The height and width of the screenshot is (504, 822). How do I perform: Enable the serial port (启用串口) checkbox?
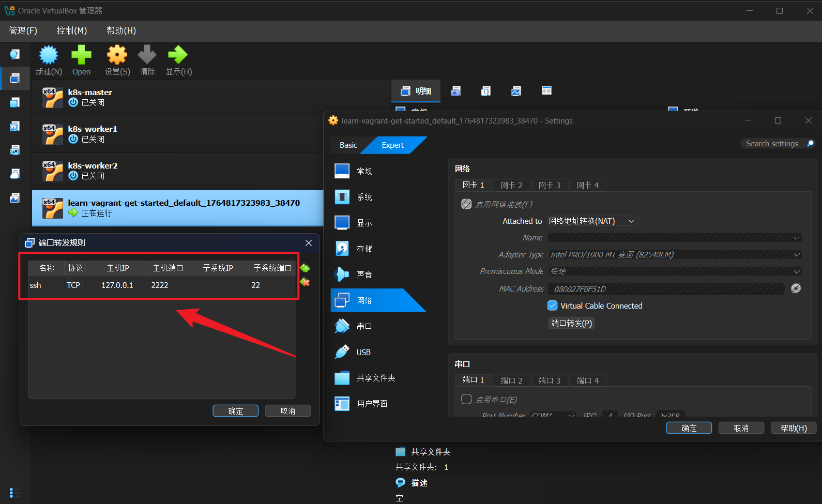466,399
